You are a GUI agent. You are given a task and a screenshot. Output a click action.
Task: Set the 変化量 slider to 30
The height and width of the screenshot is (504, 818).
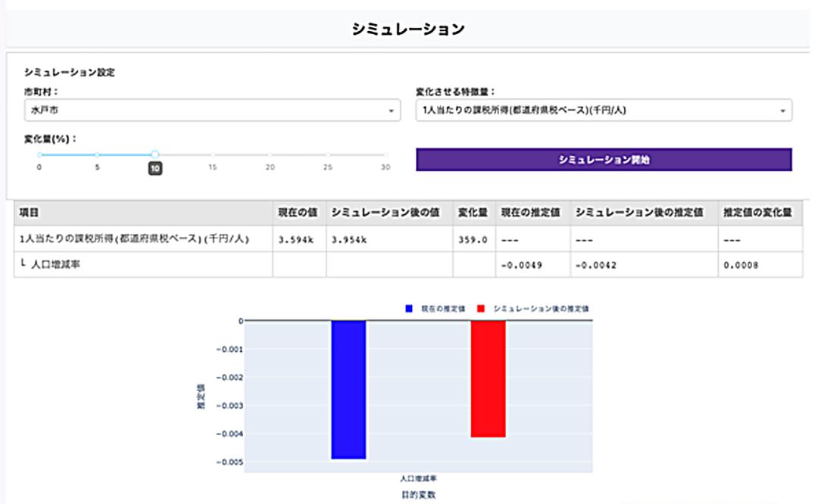tap(386, 154)
